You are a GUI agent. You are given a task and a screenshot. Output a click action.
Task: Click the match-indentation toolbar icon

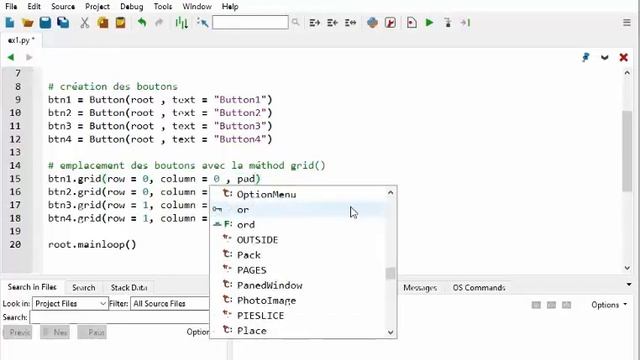350,23
